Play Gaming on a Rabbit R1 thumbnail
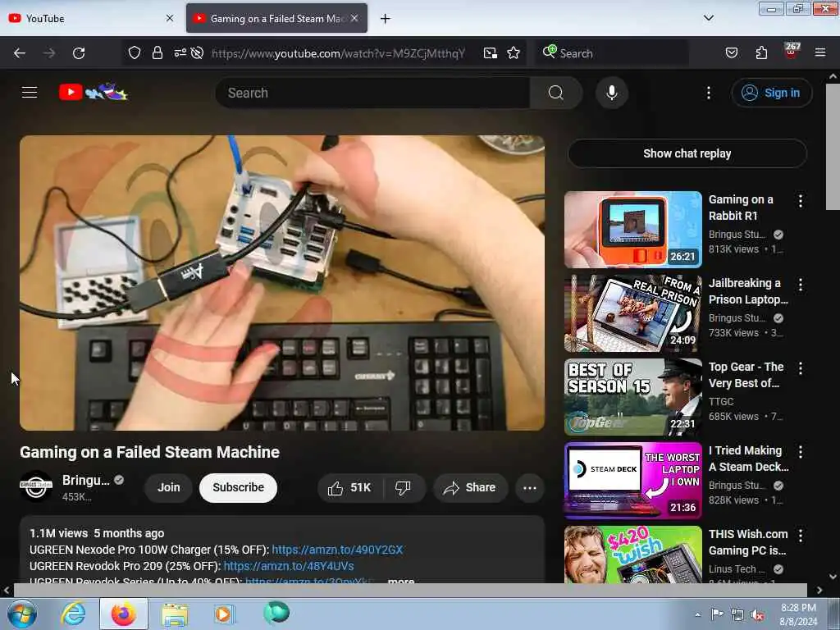The image size is (840, 630). point(632,230)
